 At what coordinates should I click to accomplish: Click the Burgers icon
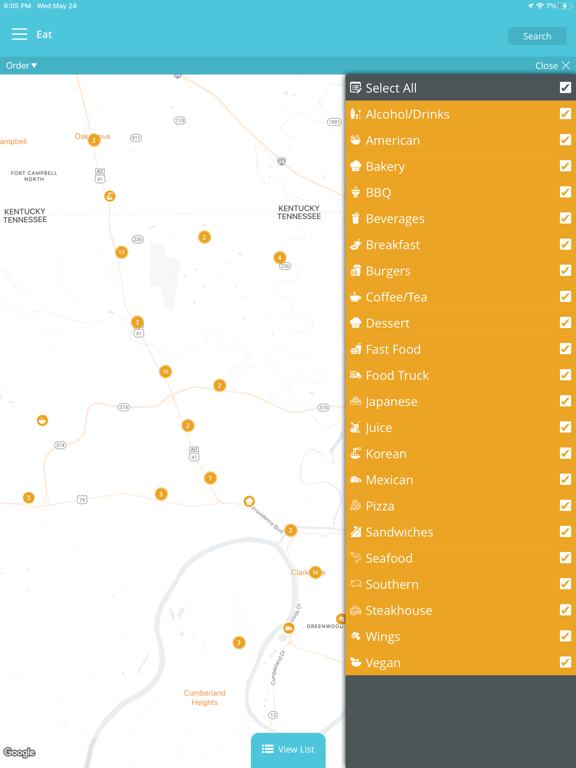coord(356,271)
